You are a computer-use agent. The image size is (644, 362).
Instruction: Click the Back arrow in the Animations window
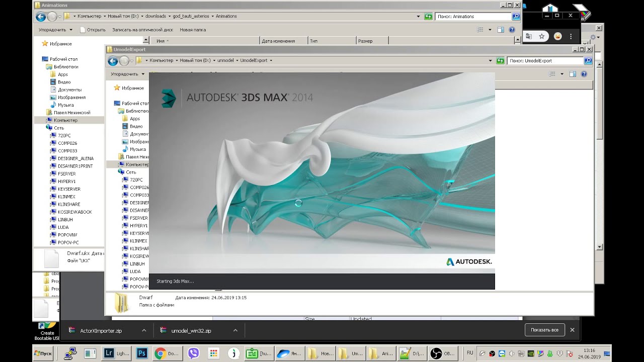click(41, 17)
